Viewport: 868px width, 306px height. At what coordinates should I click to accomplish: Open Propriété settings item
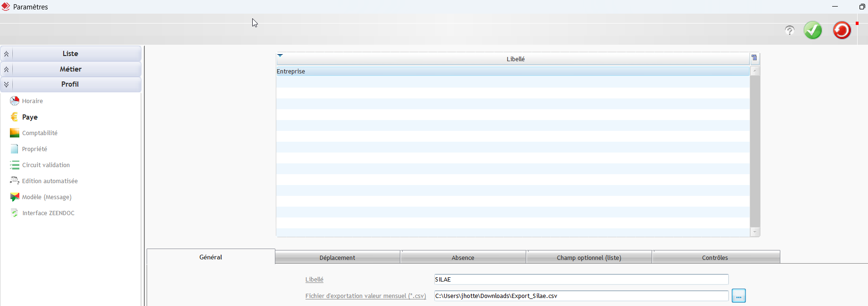(34, 149)
